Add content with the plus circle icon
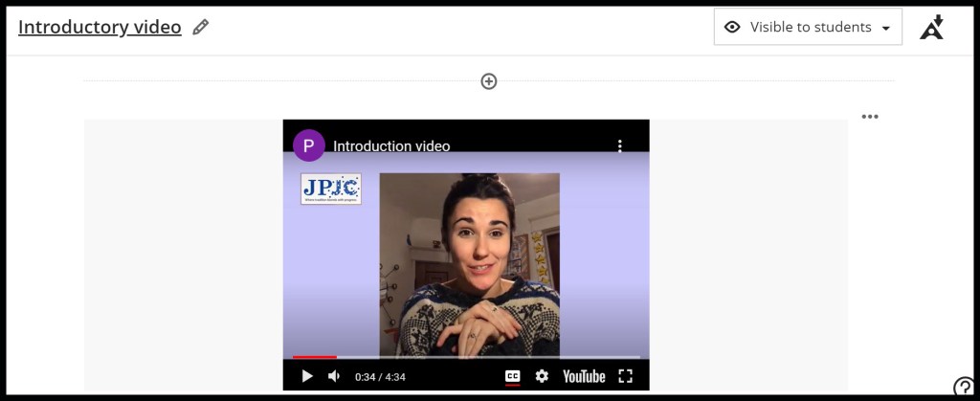This screenshot has width=980, height=401. 489,81
